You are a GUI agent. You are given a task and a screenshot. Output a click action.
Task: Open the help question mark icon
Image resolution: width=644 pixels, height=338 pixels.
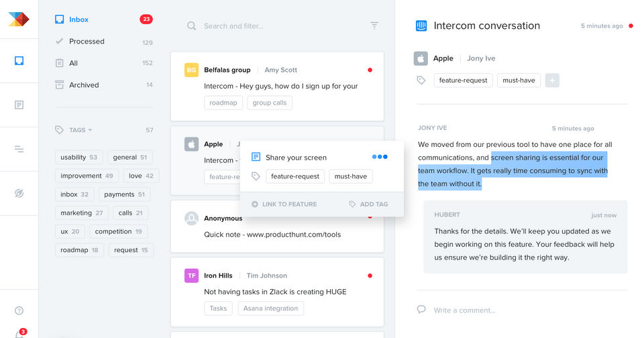pyautogui.click(x=19, y=311)
